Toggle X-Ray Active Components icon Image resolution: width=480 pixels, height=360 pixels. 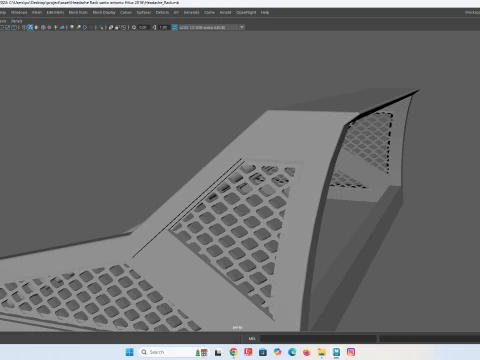tap(117, 27)
